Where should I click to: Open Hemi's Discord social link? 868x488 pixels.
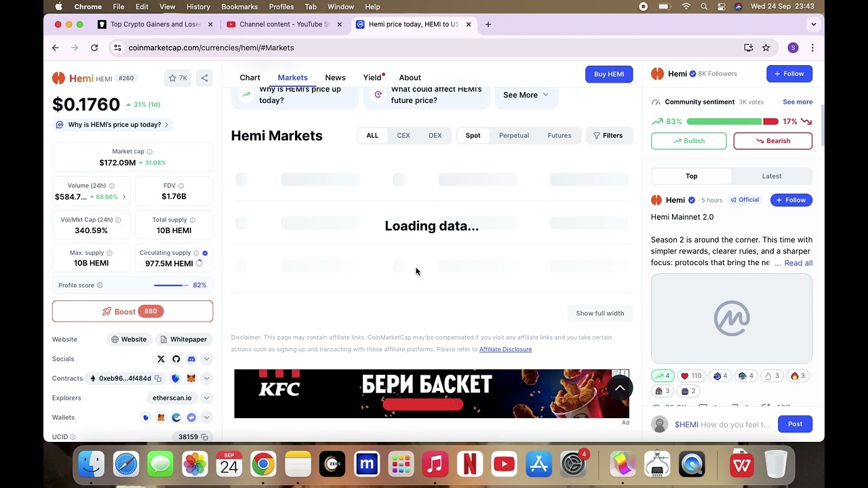pyautogui.click(x=191, y=359)
